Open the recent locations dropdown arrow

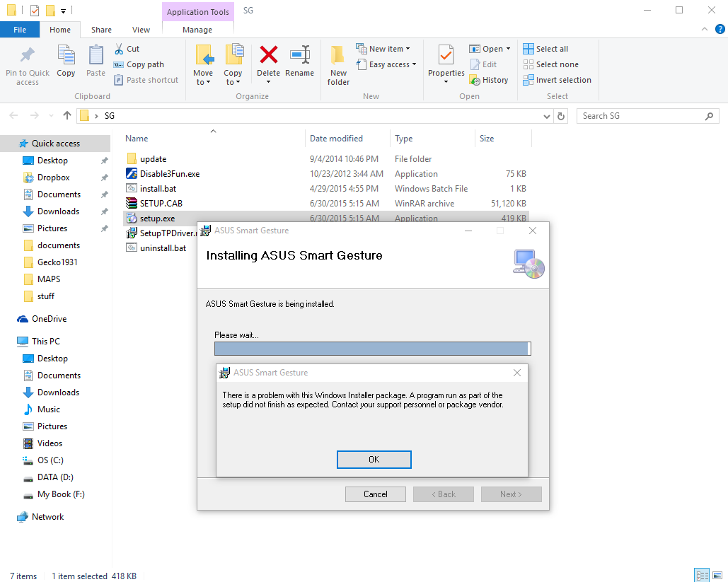pyautogui.click(x=51, y=115)
